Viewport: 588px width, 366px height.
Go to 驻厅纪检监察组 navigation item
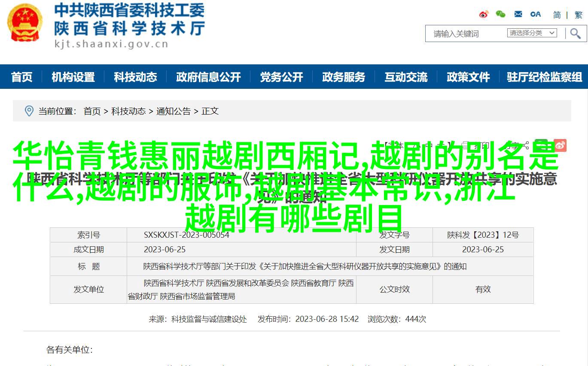click(x=544, y=77)
